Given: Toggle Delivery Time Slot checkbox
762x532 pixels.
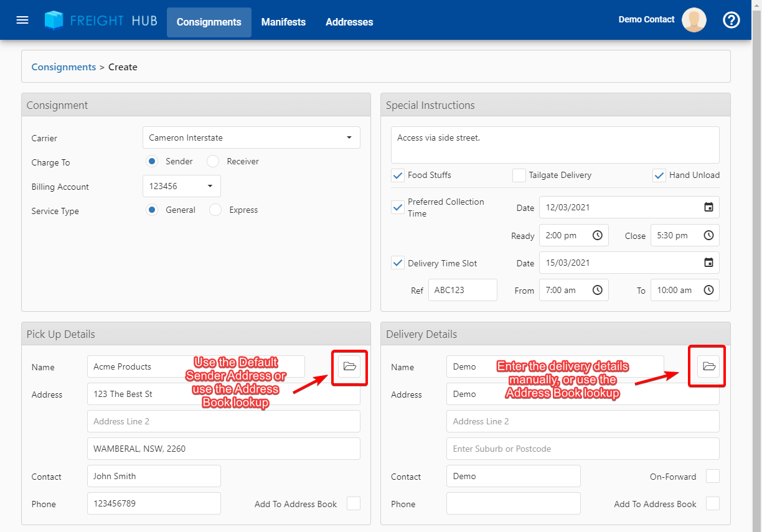Looking at the screenshot, I should (x=398, y=263).
